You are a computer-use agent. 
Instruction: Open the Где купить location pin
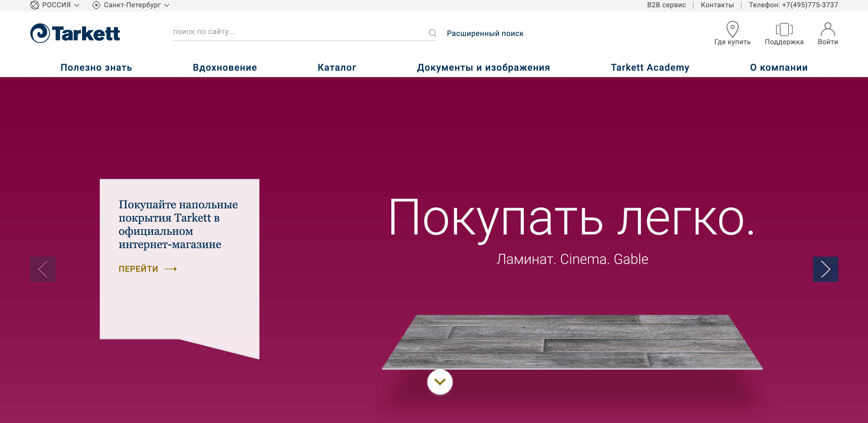click(x=732, y=29)
